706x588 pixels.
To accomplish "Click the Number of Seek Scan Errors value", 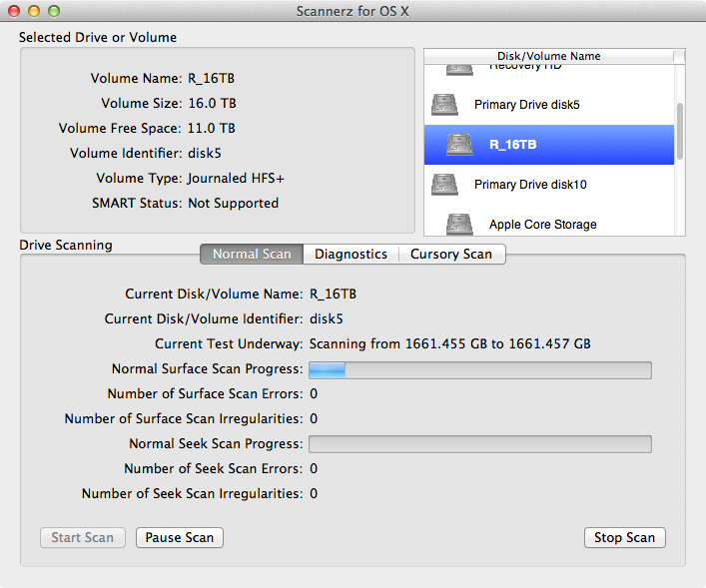I will (314, 468).
